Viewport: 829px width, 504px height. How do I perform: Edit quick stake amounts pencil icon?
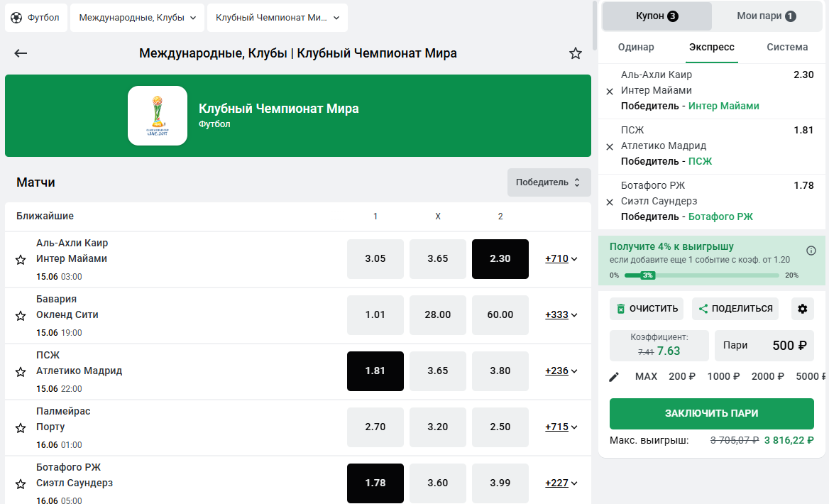(614, 376)
